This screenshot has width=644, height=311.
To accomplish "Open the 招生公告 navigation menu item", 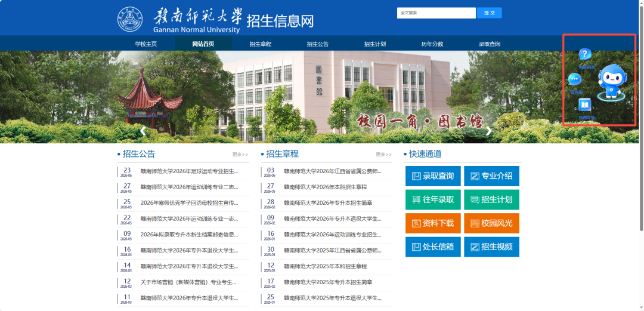I will 317,44.
